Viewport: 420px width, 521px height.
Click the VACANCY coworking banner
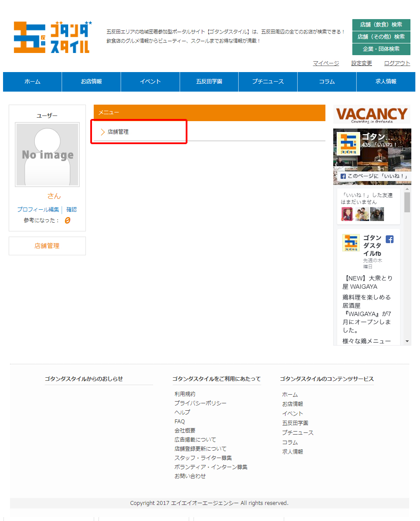click(372, 115)
